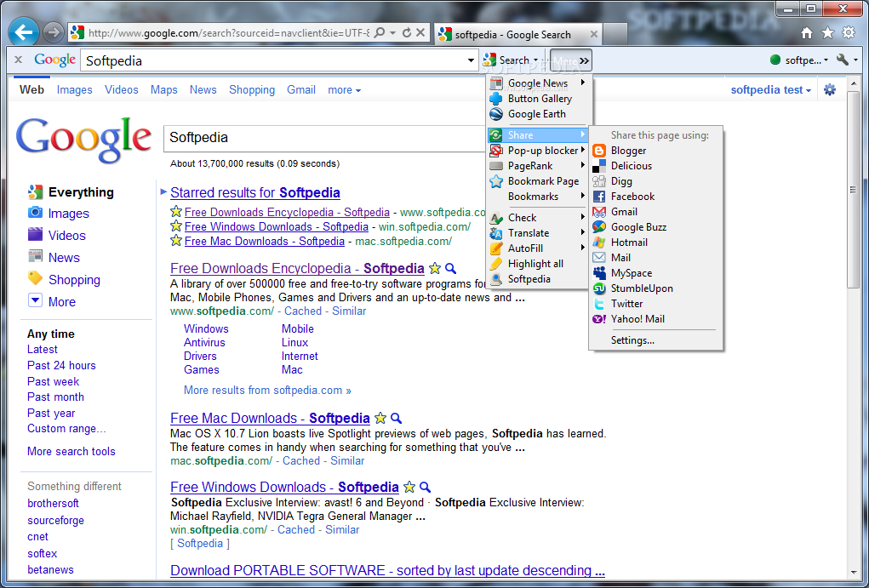Click the browser Back arrow button

coord(23,32)
